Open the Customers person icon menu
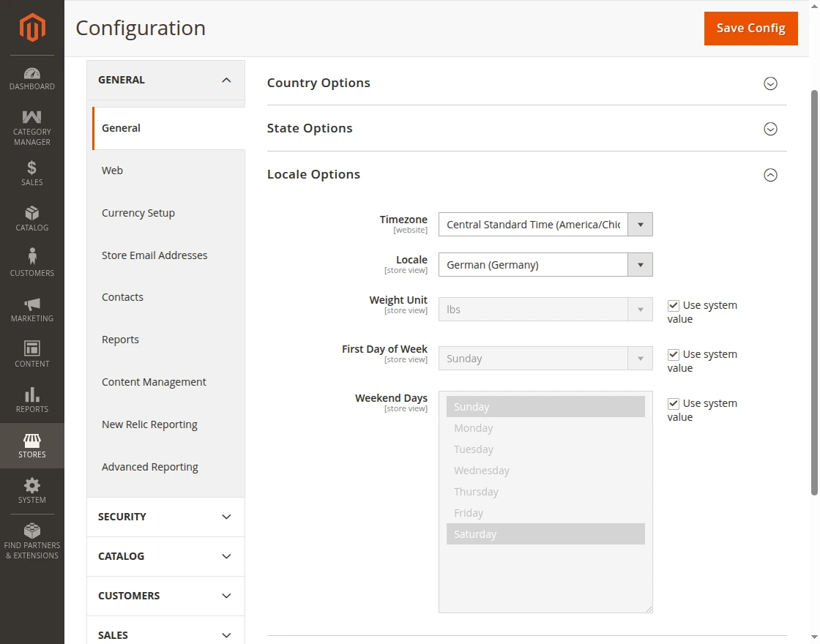The height and width of the screenshot is (644, 820). tap(32, 263)
